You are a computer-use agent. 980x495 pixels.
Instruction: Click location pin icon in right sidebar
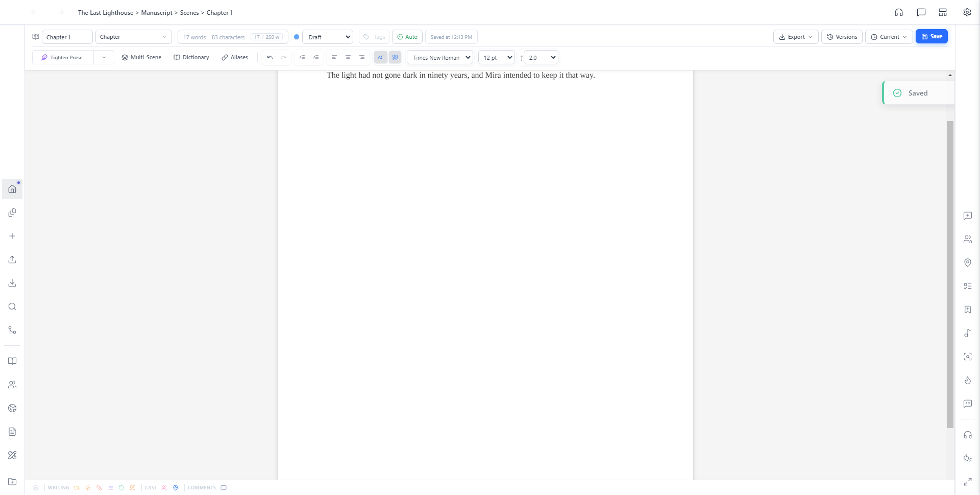tap(968, 263)
